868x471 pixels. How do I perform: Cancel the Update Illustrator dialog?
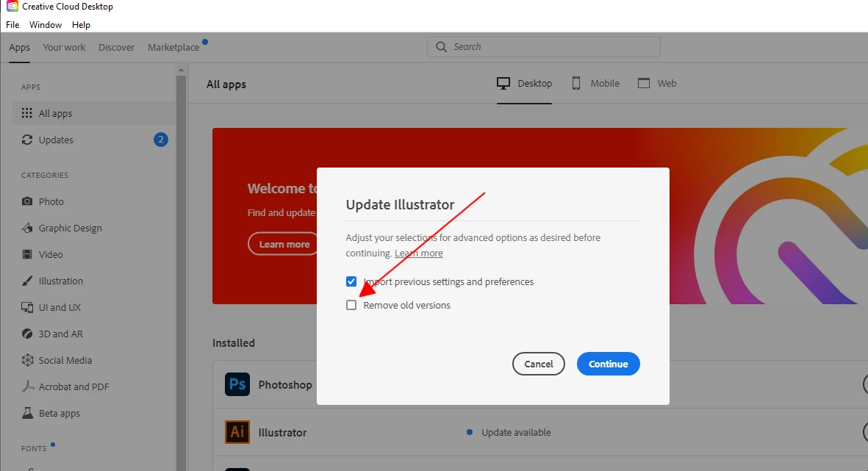tap(538, 364)
